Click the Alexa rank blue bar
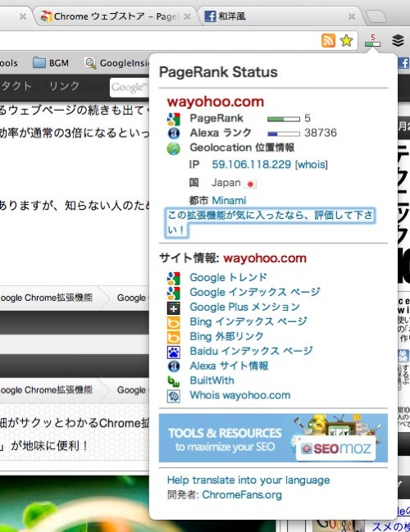Screen dimensions: 410x532 (x=284, y=134)
